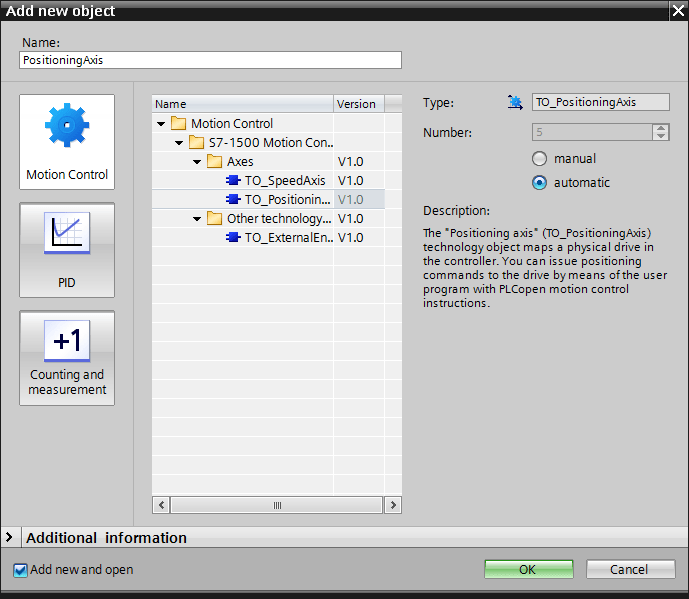689x599 pixels.
Task: Select the Motion Control gear icon
Action: (x=67, y=127)
